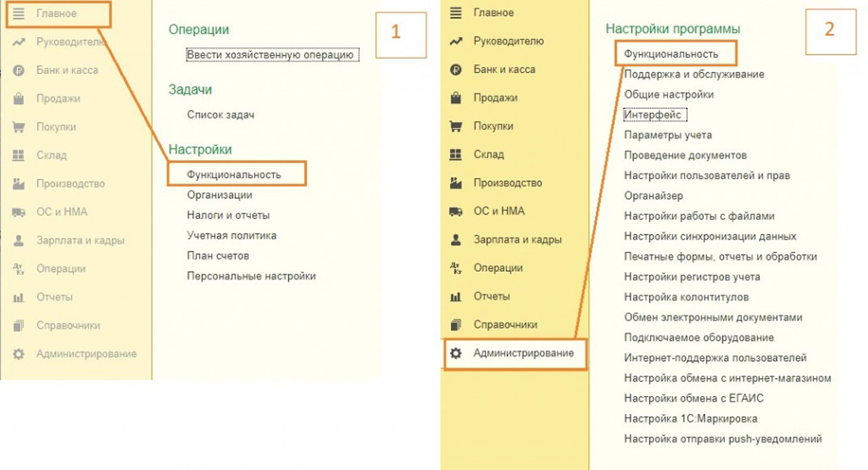Open Администрирование in the faded left-hand sidebar
The image size is (868, 470).
[86, 354]
